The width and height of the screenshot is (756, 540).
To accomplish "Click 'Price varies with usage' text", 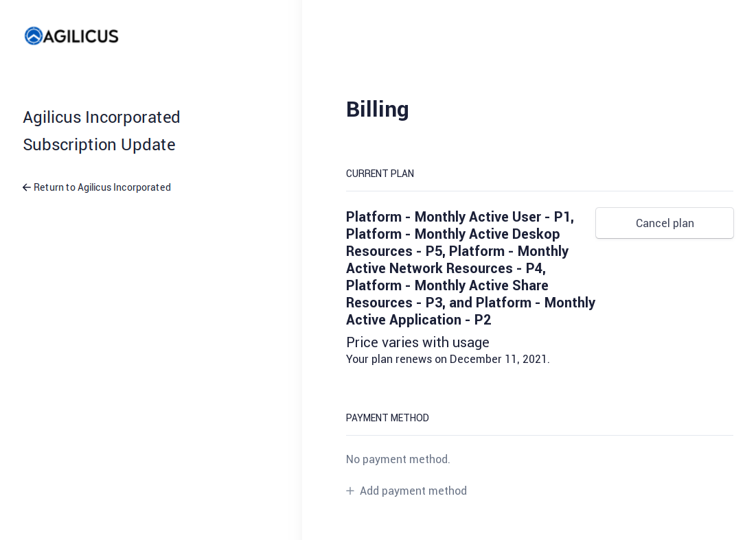I will tap(417, 342).
